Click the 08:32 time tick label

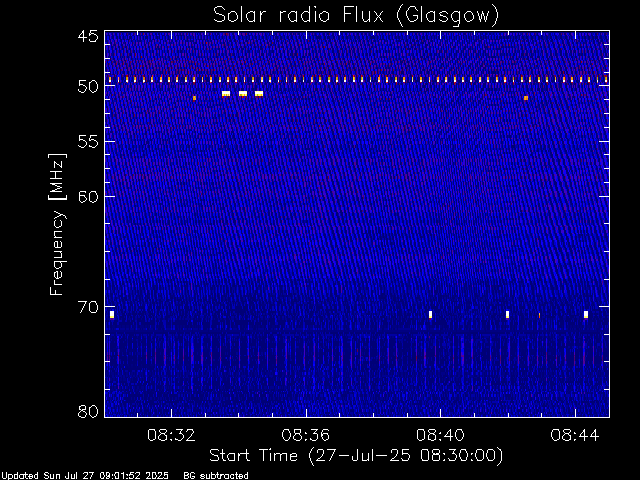pos(171,435)
